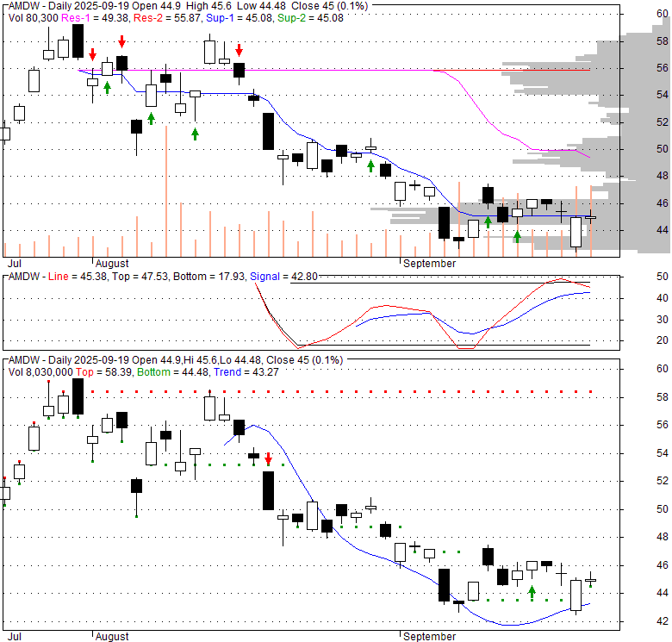
Task: Select the Vol 80,300 text
Action: pos(34,18)
